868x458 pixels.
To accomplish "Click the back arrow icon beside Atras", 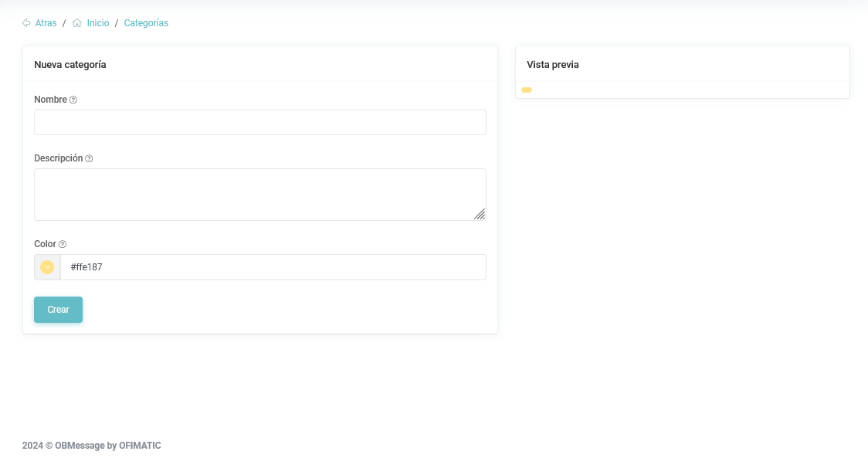I will click(x=26, y=23).
